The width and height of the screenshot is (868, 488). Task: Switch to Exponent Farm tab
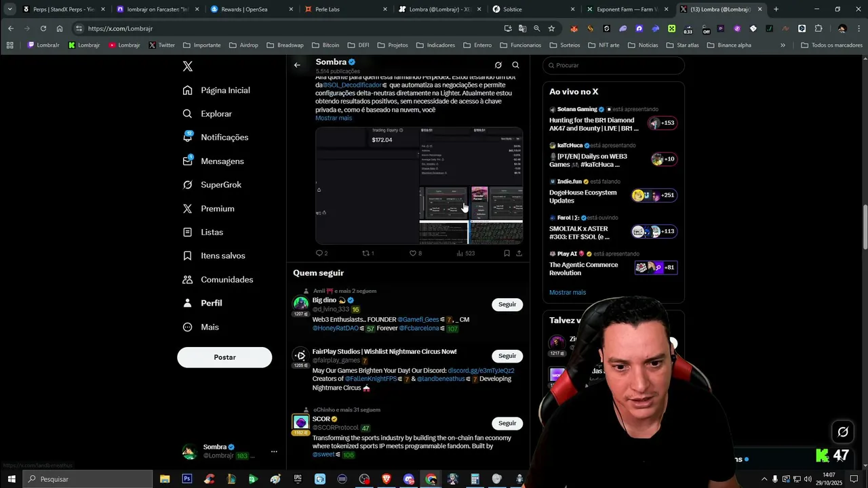coord(627,9)
